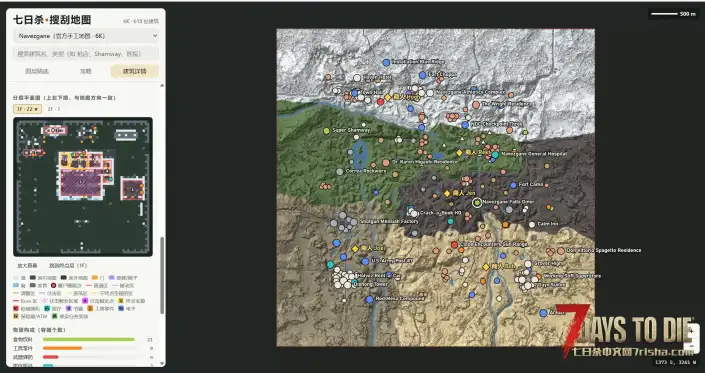Click the 放大查看 button
Screen dimensions: 705x373
[27, 266]
